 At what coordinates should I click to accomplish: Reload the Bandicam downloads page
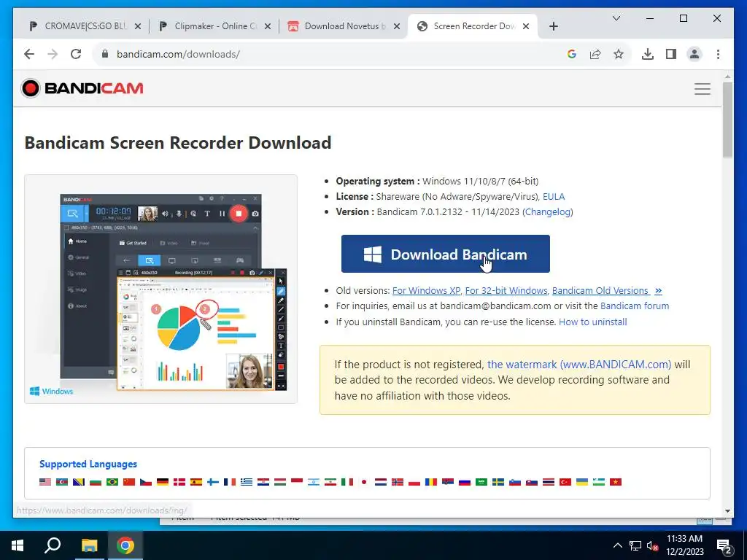[x=76, y=54]
